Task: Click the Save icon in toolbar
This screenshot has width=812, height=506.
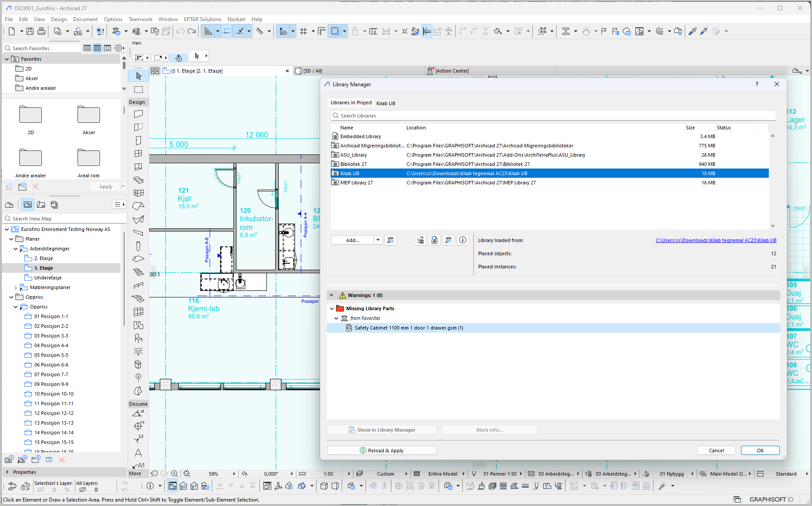Action: tap(30, 31)
